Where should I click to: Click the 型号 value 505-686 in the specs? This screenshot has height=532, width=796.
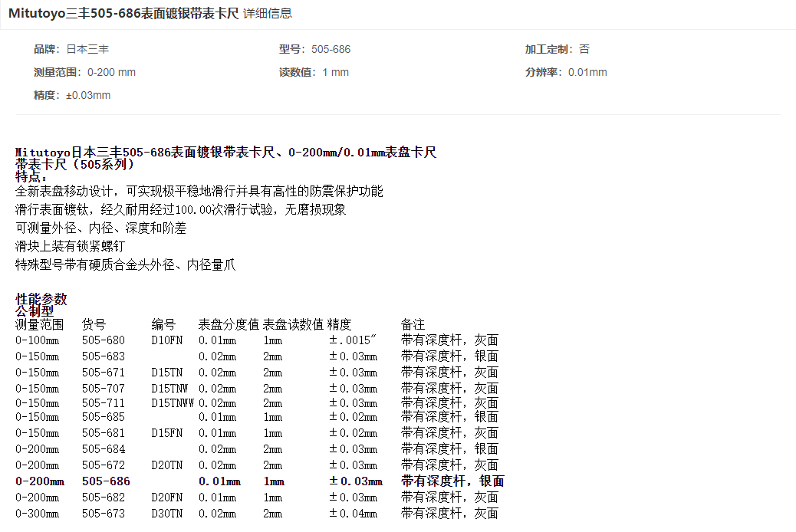[331, 49]
